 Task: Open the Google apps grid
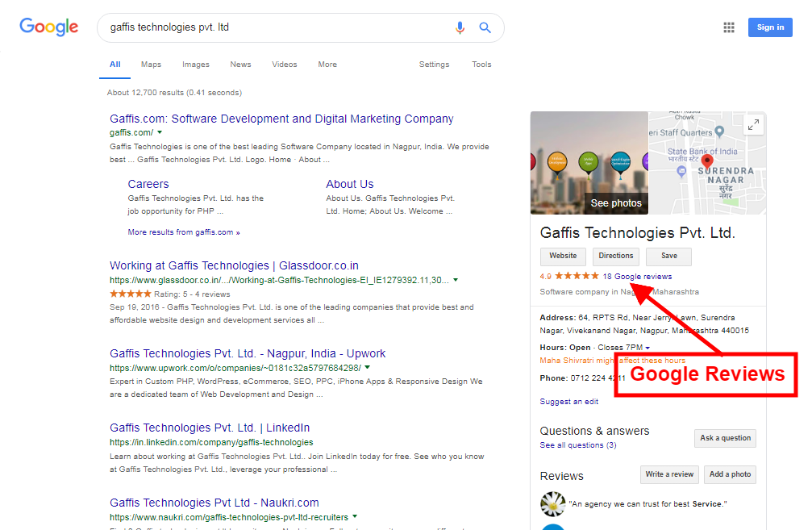tap(729, 27)
